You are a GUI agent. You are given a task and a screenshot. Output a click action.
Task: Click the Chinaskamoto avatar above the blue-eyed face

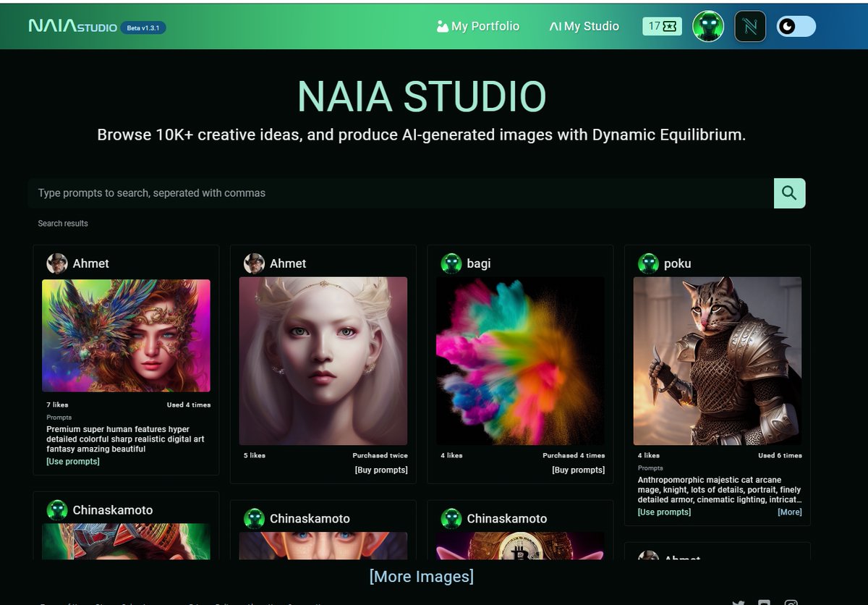pos(254,519)
